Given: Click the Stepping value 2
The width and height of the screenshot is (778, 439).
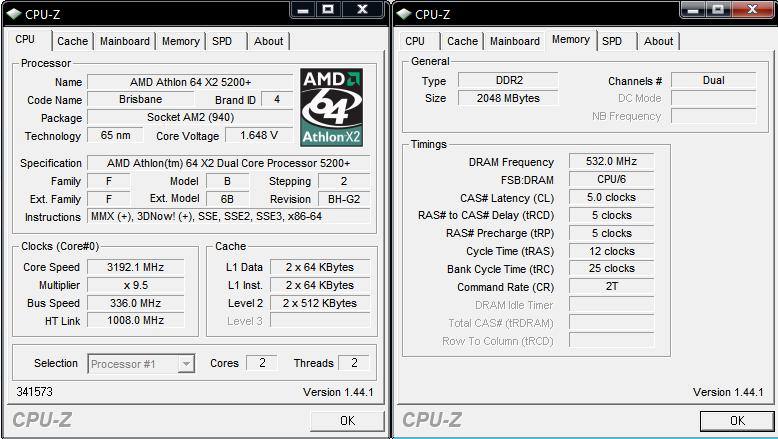Looking at the screenshot, I should 344,181.
